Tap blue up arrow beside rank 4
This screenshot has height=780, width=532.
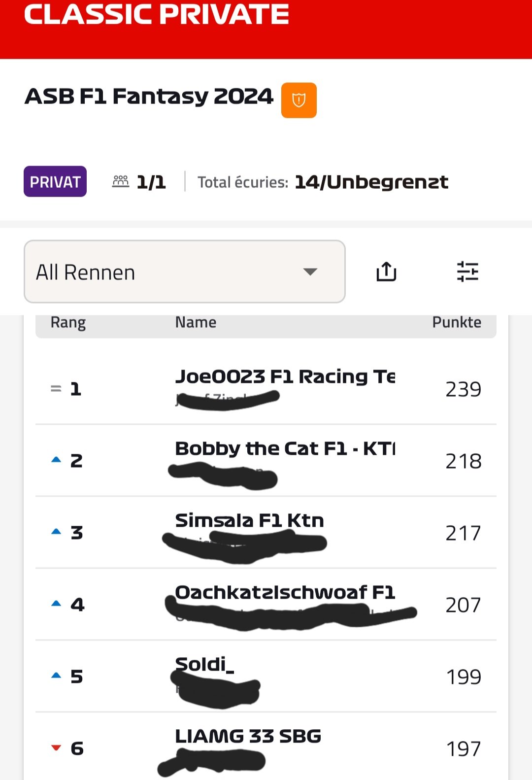click(56, 604)
